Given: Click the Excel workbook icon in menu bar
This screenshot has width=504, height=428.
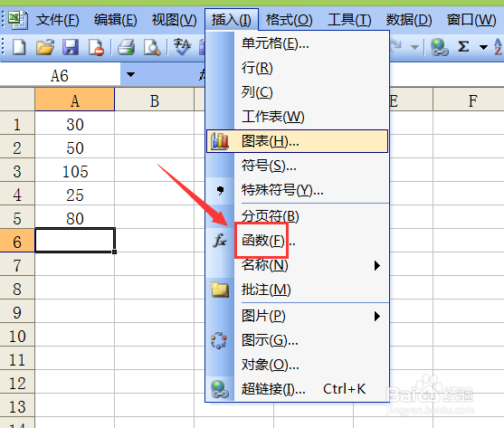Looking at the screenshot, I should [x=18, y=20].
